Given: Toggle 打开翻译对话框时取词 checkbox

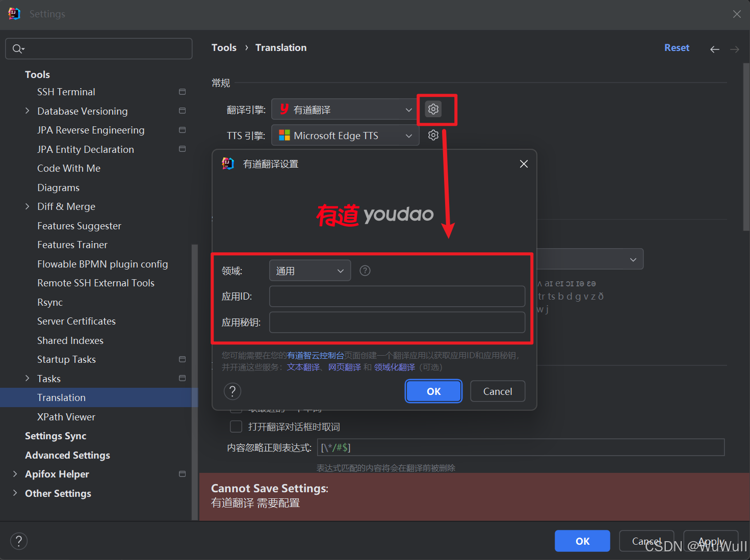Looking at the screenshot, I should coord(236,426).
